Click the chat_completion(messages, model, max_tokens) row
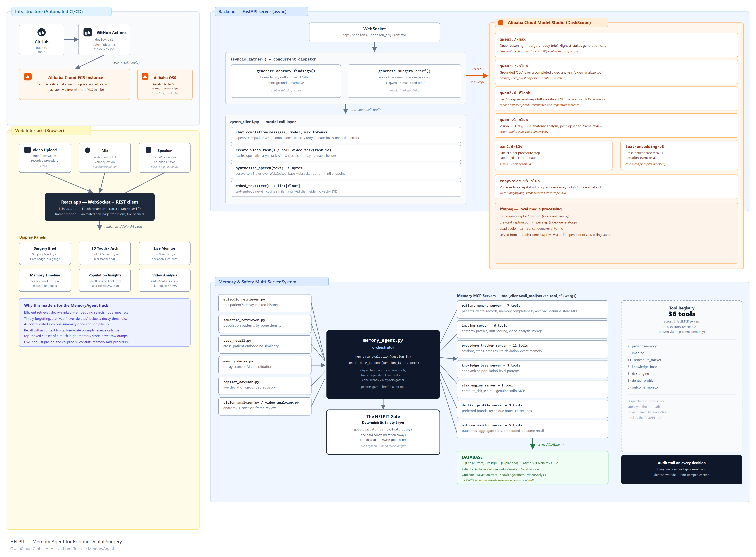The image size is (756, 557). click(346, 135)
